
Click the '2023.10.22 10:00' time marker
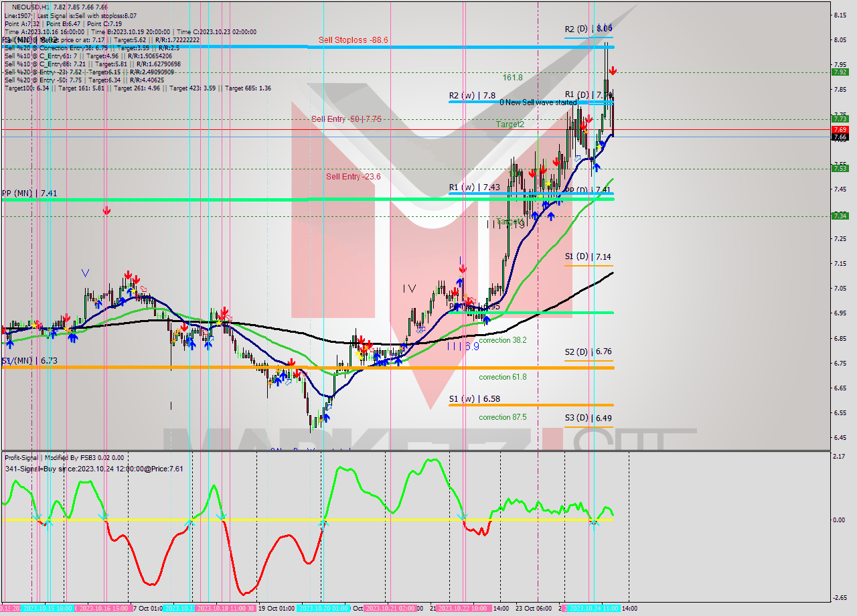462,609
